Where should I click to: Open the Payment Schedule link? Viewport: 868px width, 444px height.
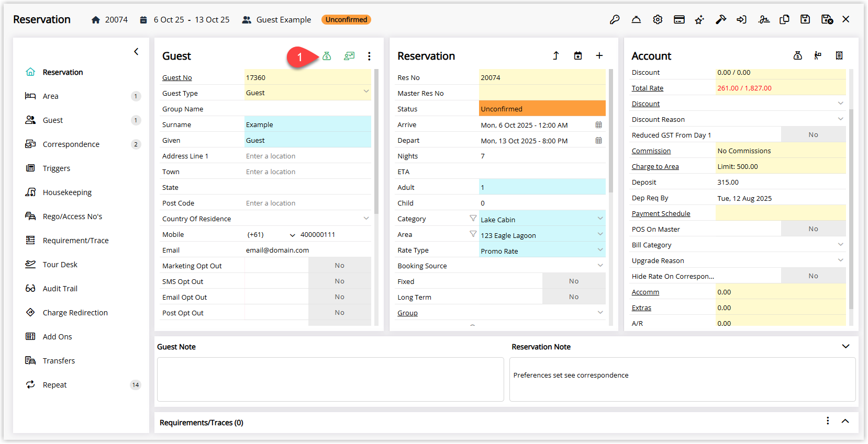[x=661, y=213]
